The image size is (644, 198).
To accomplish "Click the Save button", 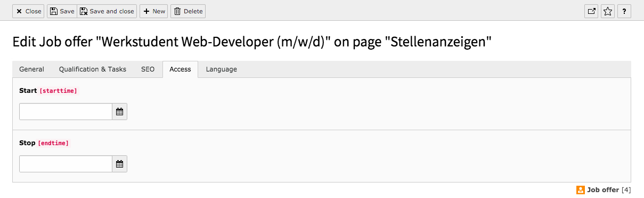I will [62, 11].
